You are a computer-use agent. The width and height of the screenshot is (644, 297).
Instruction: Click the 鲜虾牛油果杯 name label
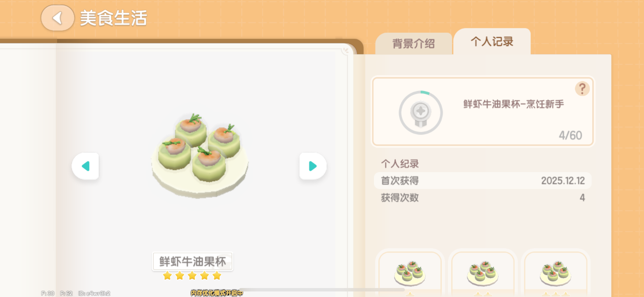tap(193, 261)
